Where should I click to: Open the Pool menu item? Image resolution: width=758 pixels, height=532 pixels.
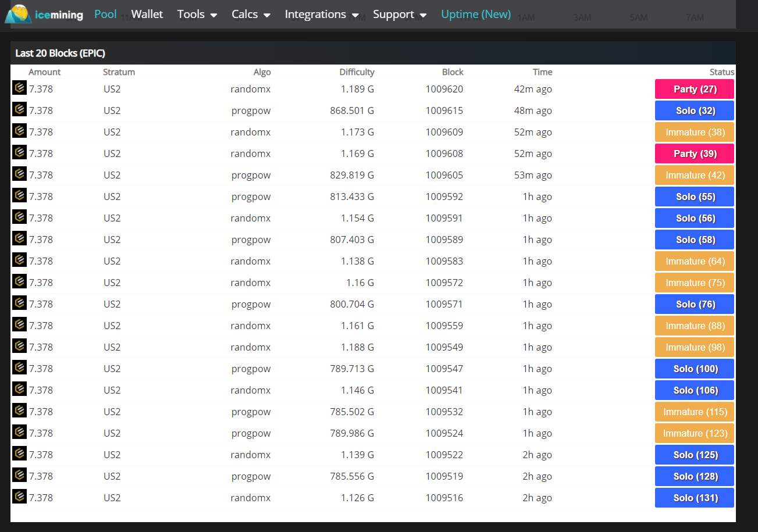[x=105, y=14]
